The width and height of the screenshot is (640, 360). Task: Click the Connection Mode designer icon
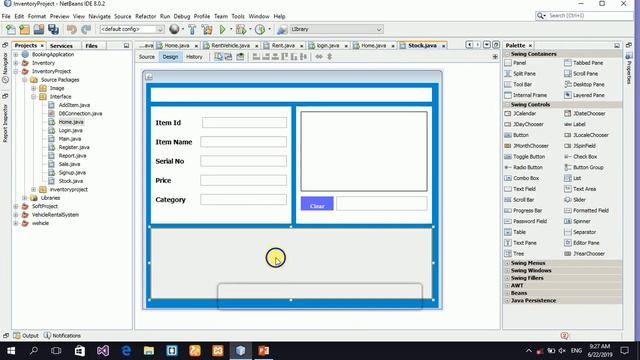[x=229, y=57]
